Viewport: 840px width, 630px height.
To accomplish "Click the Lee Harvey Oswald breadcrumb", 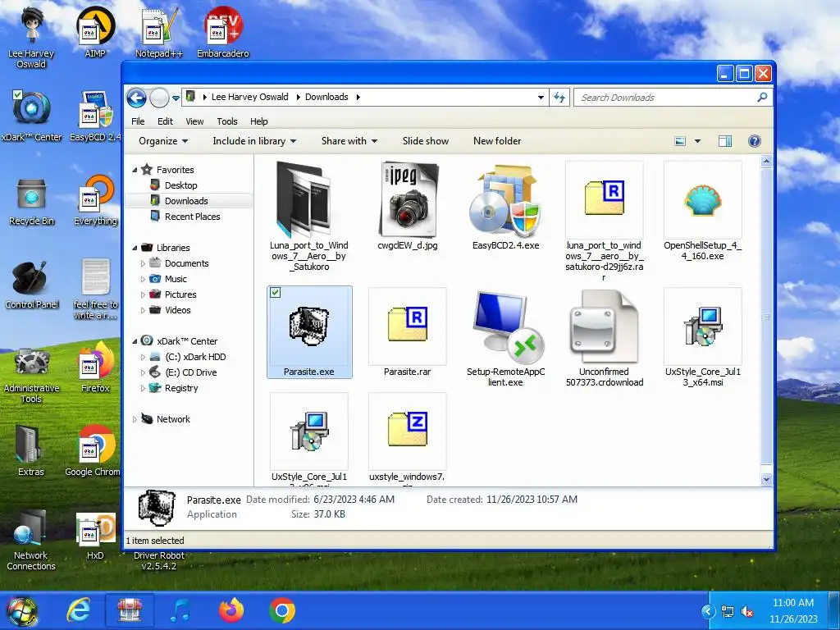I will tap(249, 97).
